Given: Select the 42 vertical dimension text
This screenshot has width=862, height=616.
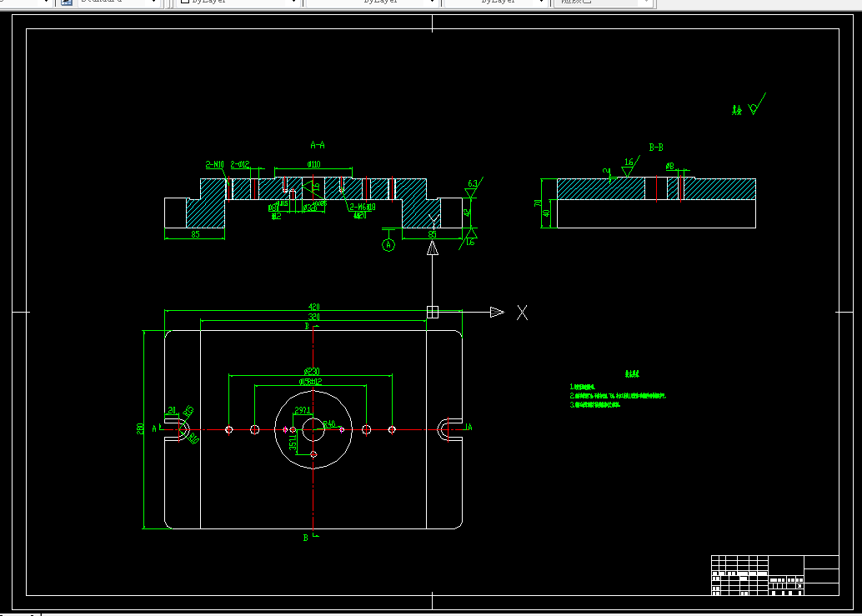Looking at the screenshot, I should tap(467, 213).
